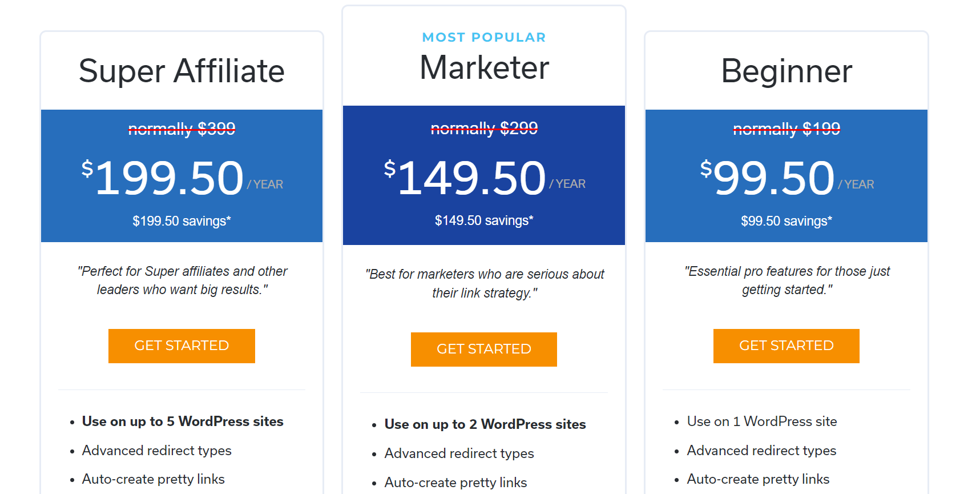Screen dimensions: 980x494
Task: Click the $99.50 per year price
Action: [787, 178]
